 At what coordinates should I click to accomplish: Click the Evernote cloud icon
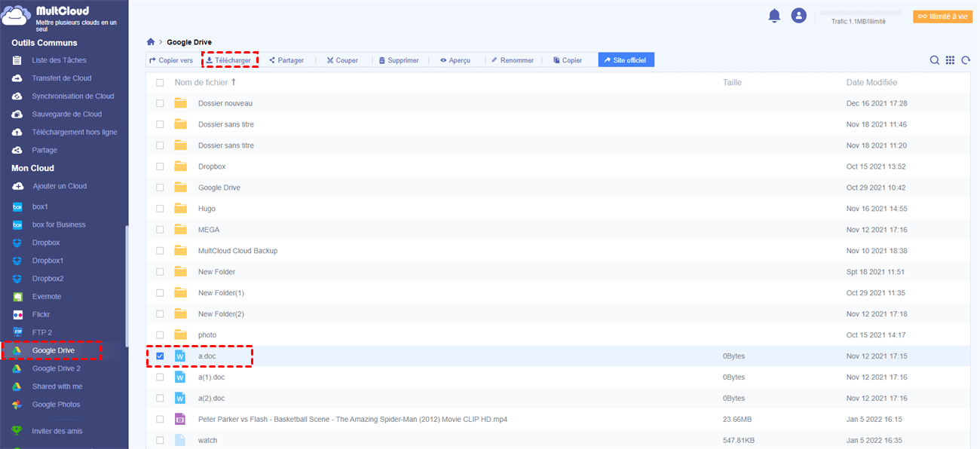click(17, 297)
